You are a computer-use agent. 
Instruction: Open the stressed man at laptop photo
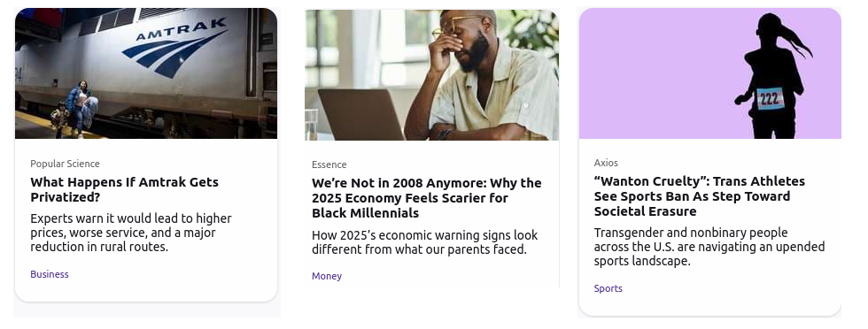432,74
